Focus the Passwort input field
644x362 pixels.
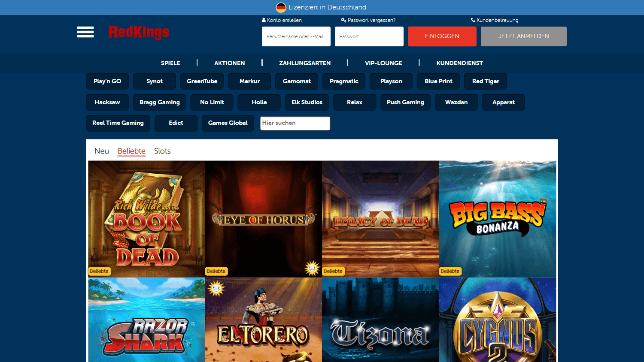pyautogui.click(x=369, y=36)
